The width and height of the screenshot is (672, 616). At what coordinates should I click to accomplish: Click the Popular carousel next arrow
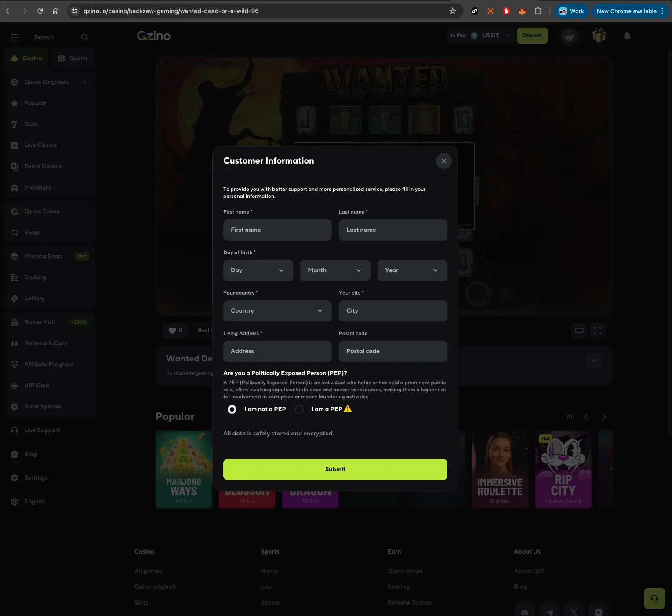point(604,417)
